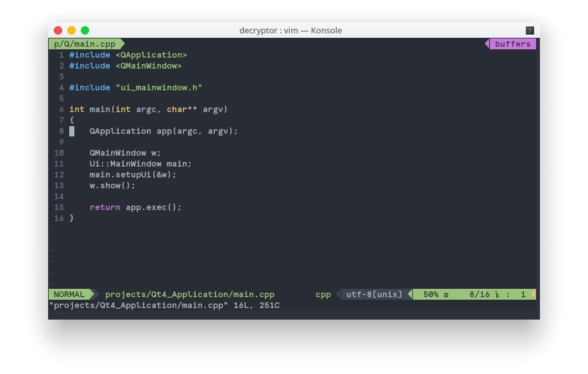Image resolution: width=588 pixels, height=374 pixels.
Task: Click the NORMAL mode indicator in the statusline
Action: point(69,294)
